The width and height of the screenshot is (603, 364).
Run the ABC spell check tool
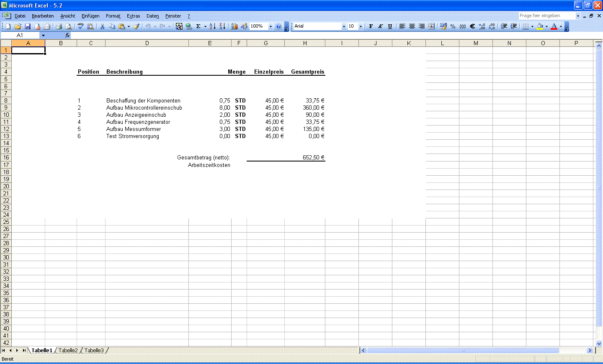[80, 26]
